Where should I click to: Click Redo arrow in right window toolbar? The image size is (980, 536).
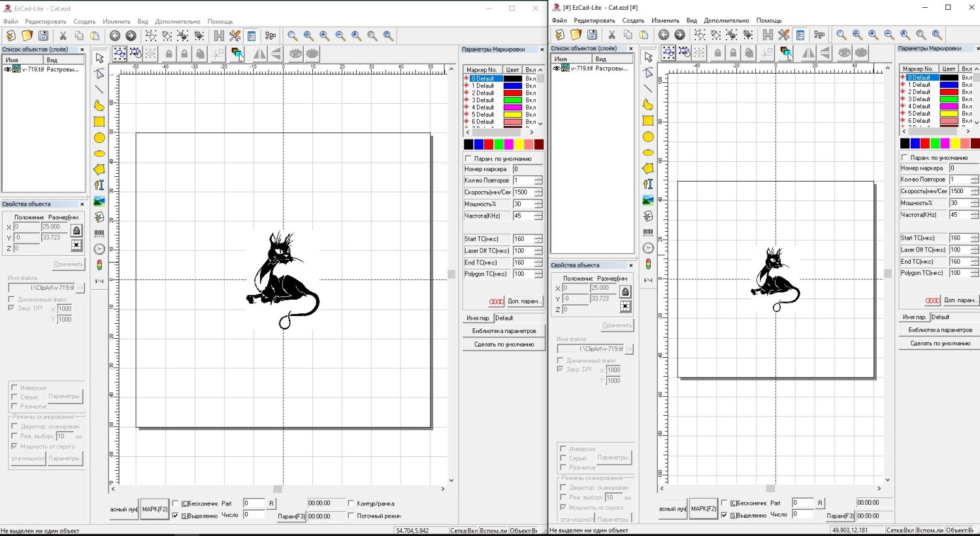tap(679, 35)
